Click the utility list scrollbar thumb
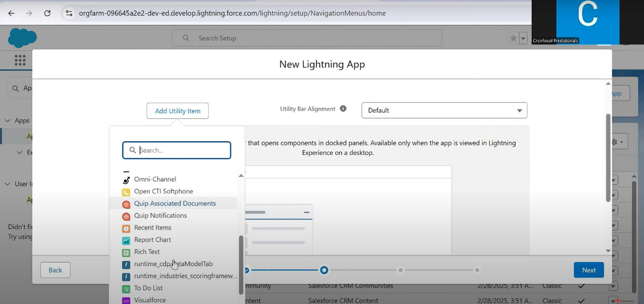 [241, 265]
